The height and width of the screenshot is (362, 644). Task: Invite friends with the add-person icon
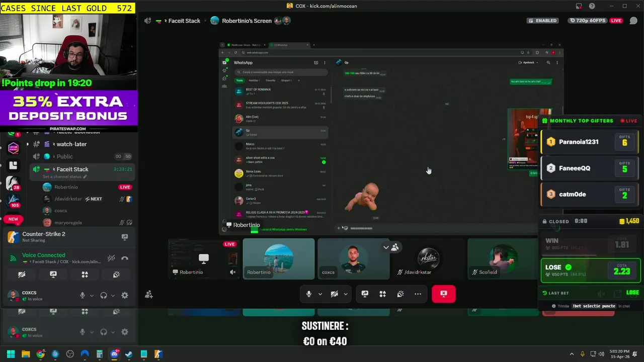[149, 295]
